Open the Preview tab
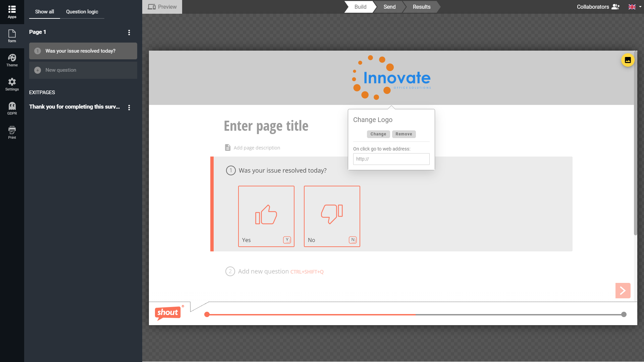644x362 pixels. [x=162, y=7]
